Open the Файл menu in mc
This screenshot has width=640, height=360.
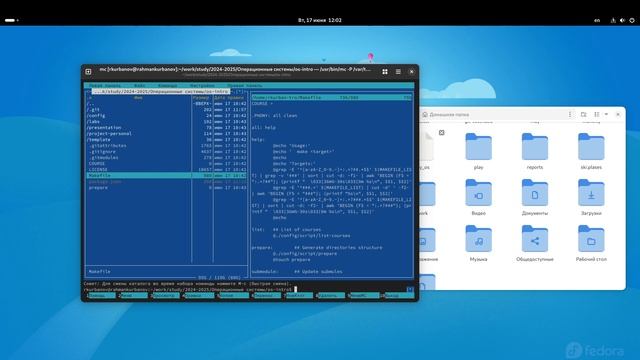click(140, 86)
